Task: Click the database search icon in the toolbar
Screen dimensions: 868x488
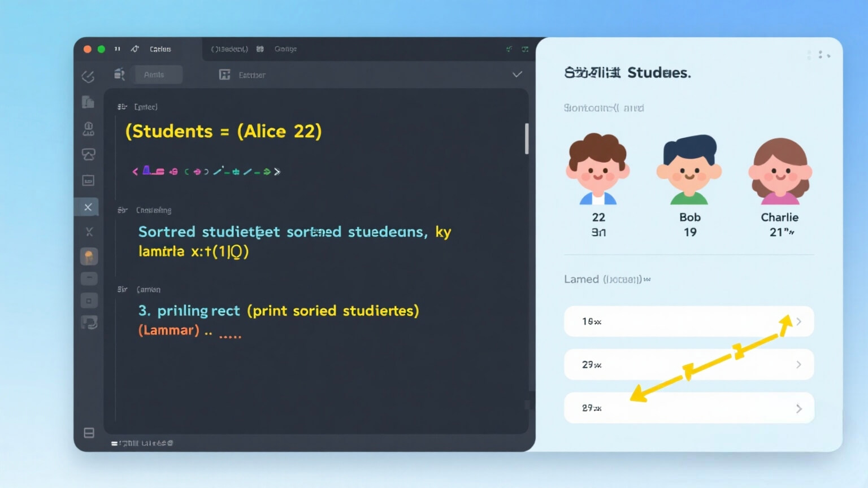Action: pos(119,74)
